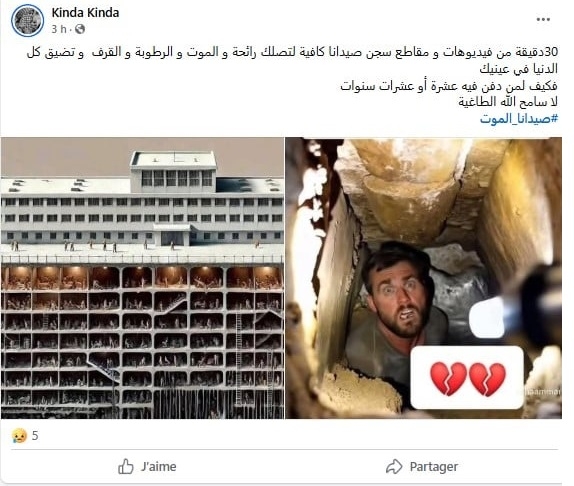
Task: Click the broken hearts sticker overlay
Action: (x=467, y=378)
